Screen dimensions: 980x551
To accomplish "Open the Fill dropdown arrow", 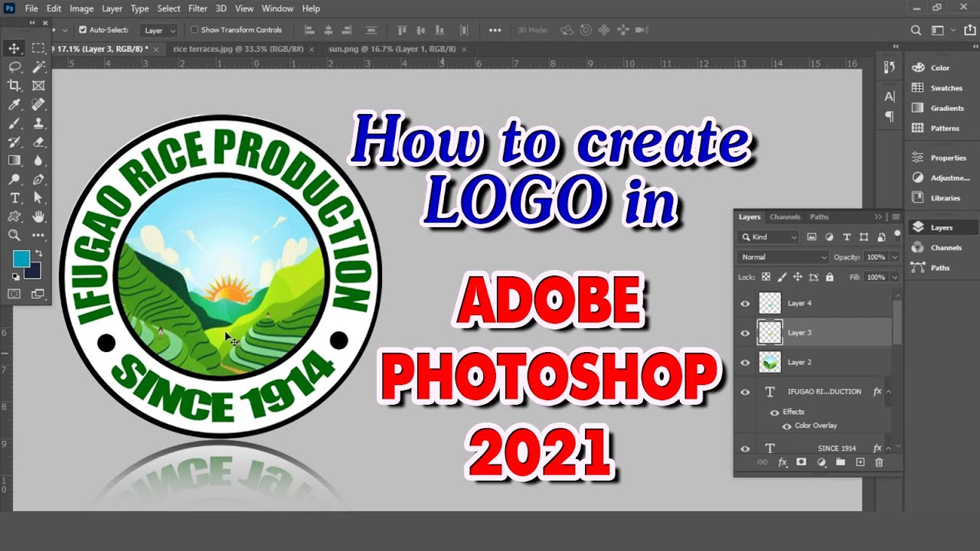I will click(895, 277).
